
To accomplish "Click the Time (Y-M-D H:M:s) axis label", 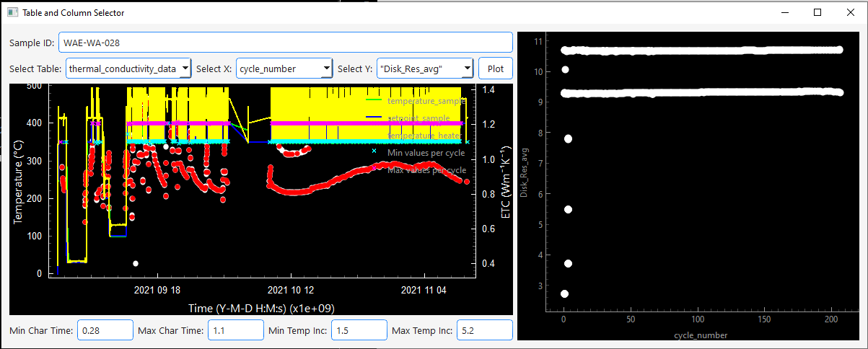I will point(260,308).
